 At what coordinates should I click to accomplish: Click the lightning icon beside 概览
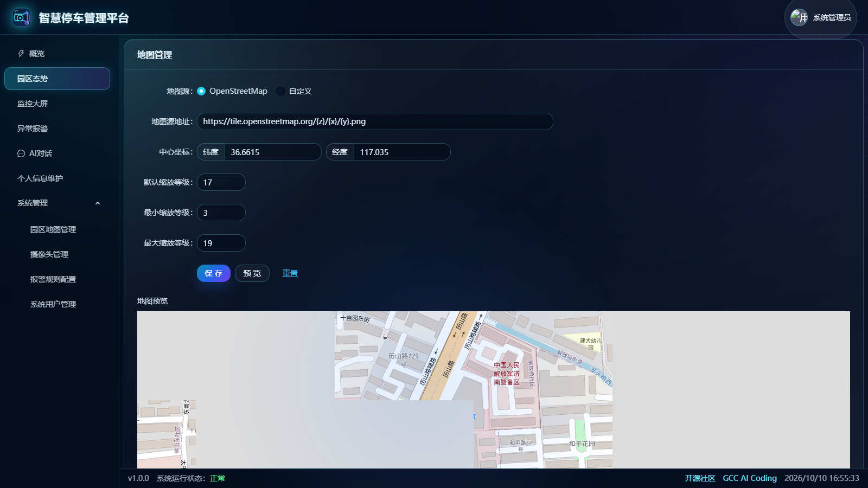(x=21, y=54)
